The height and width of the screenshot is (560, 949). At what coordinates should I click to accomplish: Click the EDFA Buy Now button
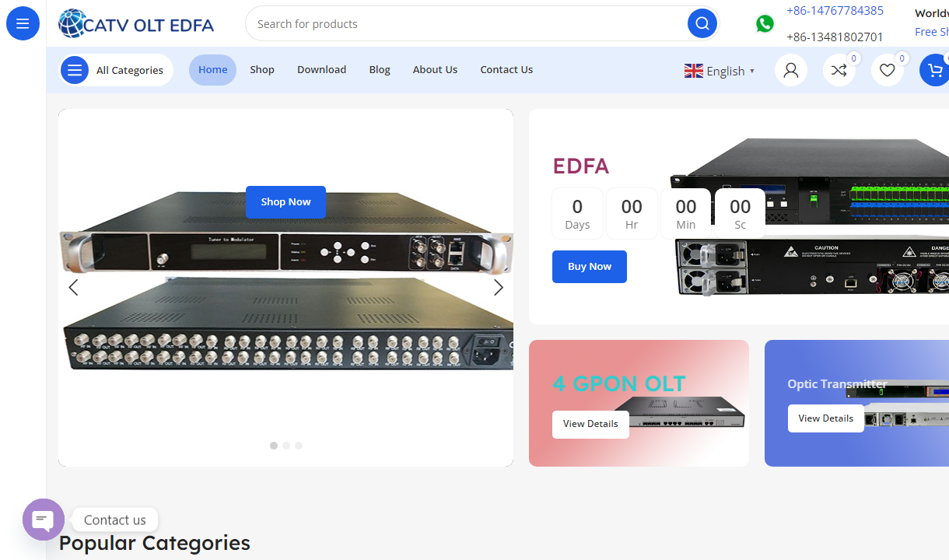tap(590, 267)
